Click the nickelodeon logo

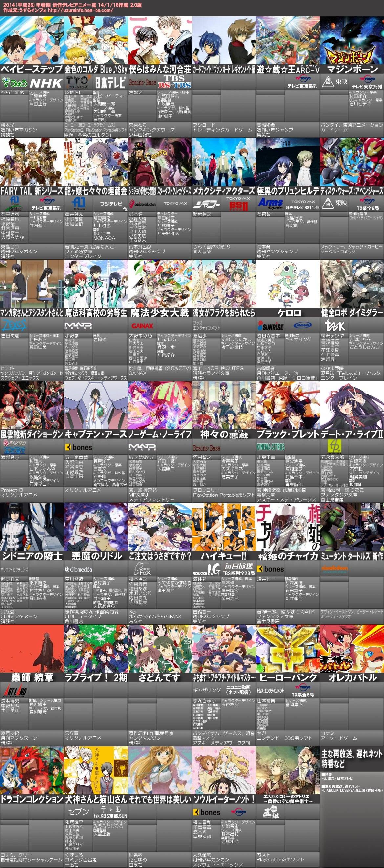click(334, 568)
